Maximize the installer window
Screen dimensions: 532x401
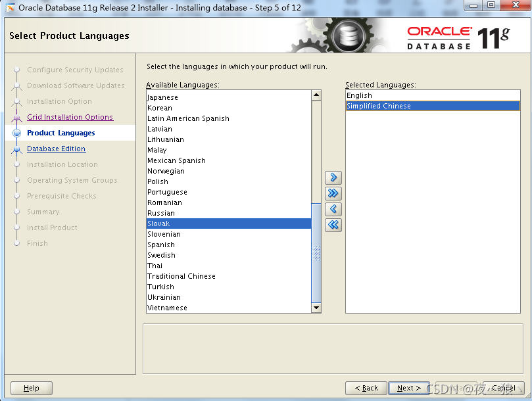(x=491, y=5)
